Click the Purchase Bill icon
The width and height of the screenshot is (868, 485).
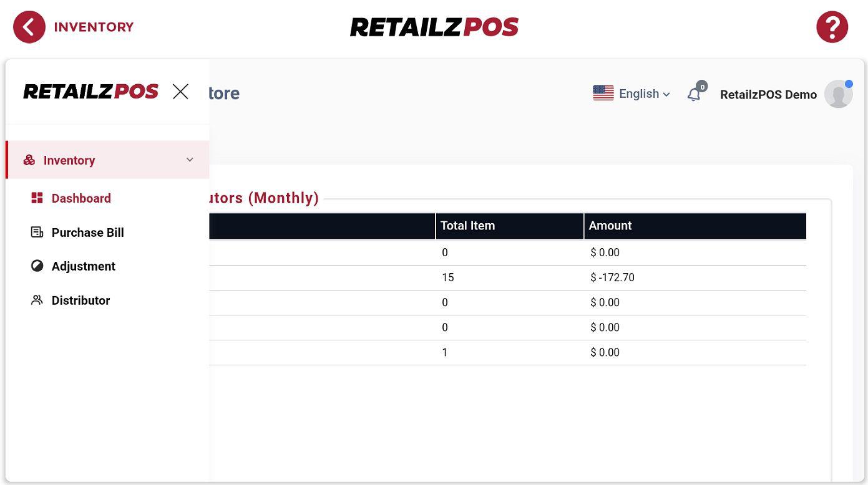click(x=37, y=233)
